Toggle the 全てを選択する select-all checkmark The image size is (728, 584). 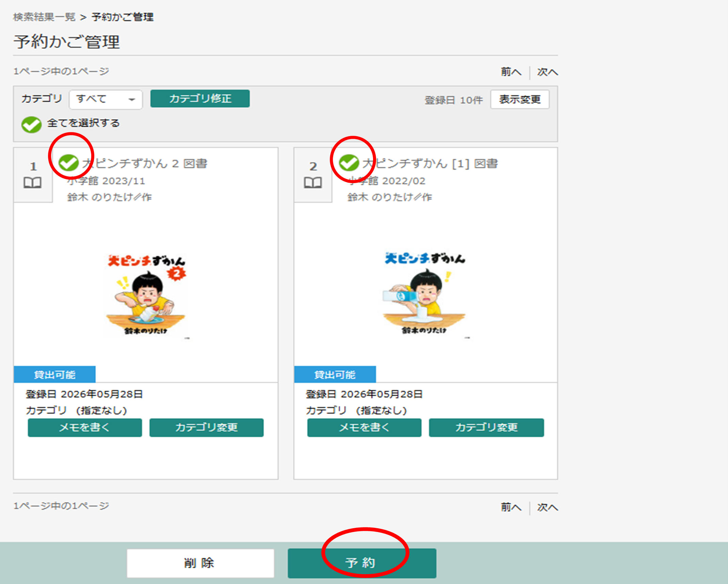pyautogui.click(x=31, y=124)
